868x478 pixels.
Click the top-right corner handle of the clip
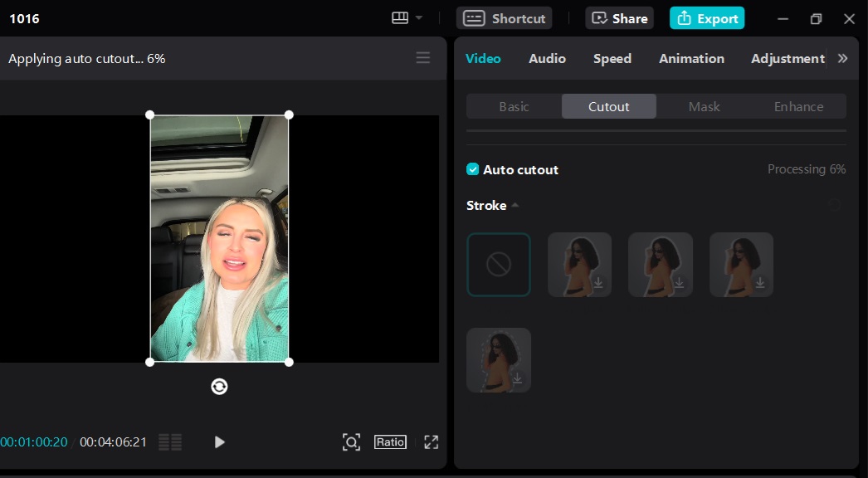coord(289,115)
